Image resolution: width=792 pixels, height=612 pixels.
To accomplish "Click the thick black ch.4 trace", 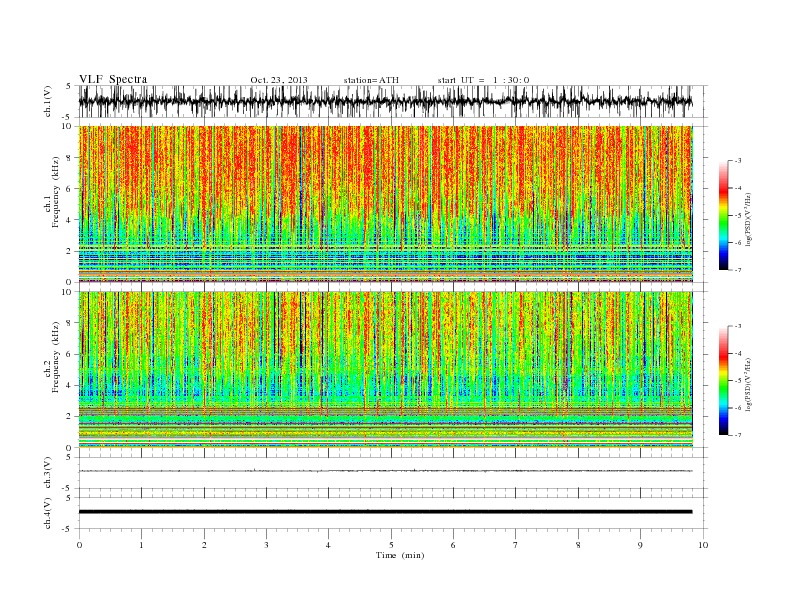I will (385, 512).
